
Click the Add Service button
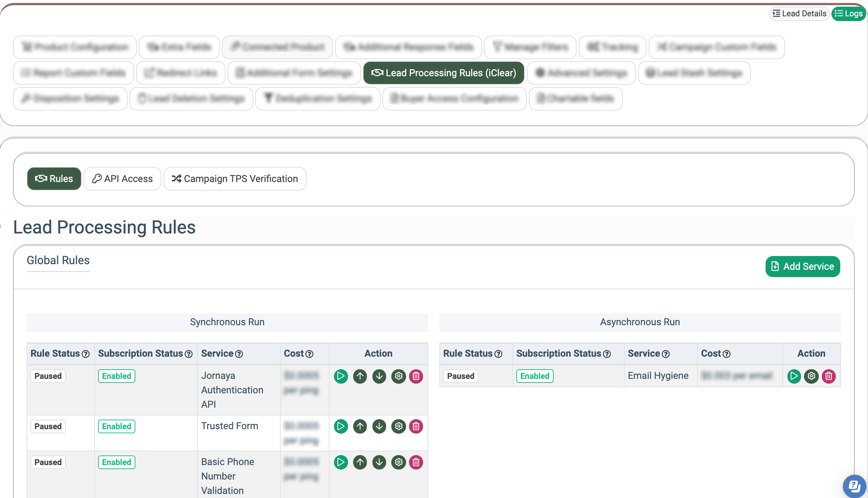tap(803, 266)
